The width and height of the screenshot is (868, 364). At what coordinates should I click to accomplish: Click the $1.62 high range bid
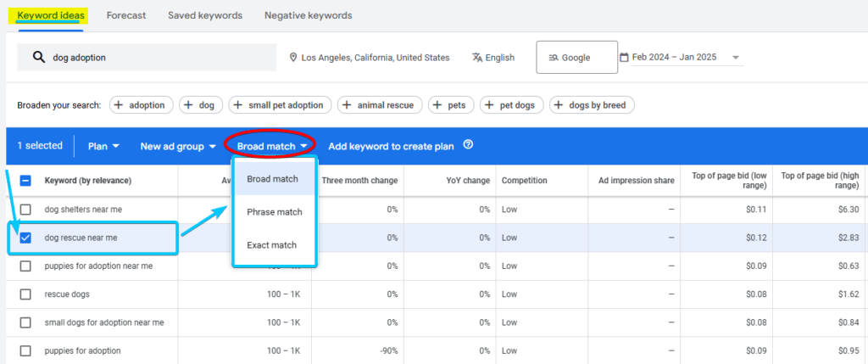click(x=848, y=294)
